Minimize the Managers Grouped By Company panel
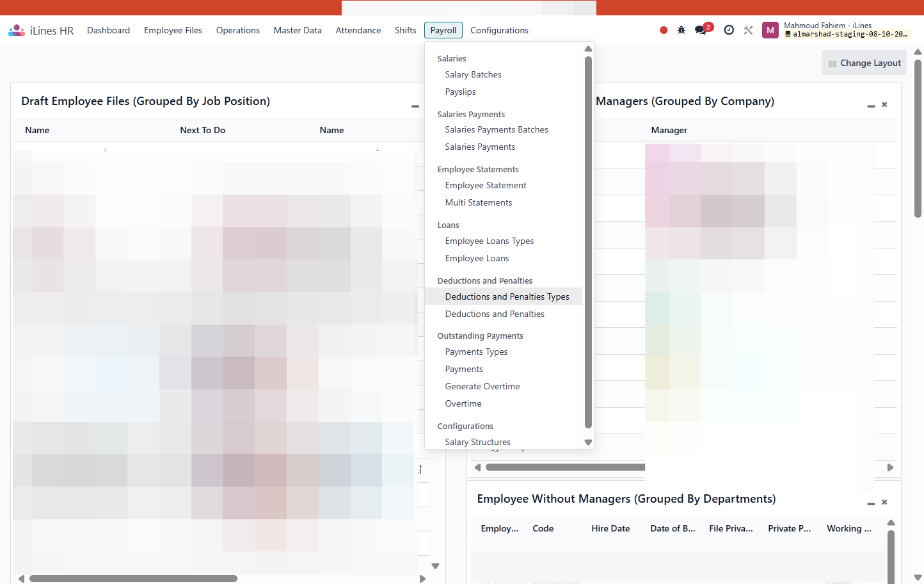 click(x=871, y=106)
